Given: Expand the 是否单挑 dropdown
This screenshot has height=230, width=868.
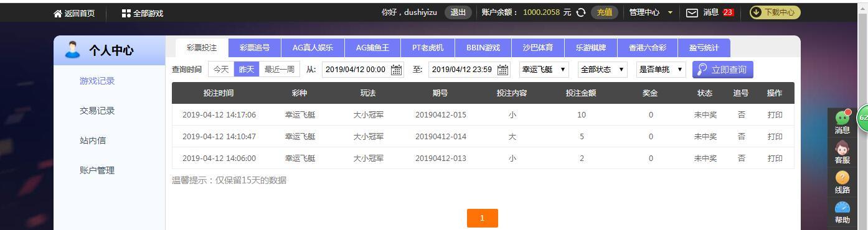Looking at the screenshot, I should coord(661,70).
